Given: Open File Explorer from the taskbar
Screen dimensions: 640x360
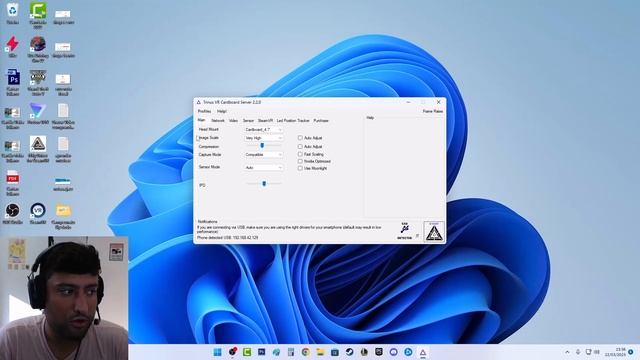Looking at the screenshot, I should pyautogui.click(x=320, y=352).
